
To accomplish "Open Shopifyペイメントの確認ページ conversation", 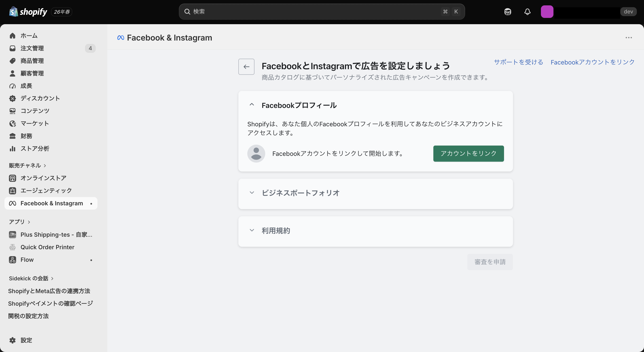I will coord(51,303).
